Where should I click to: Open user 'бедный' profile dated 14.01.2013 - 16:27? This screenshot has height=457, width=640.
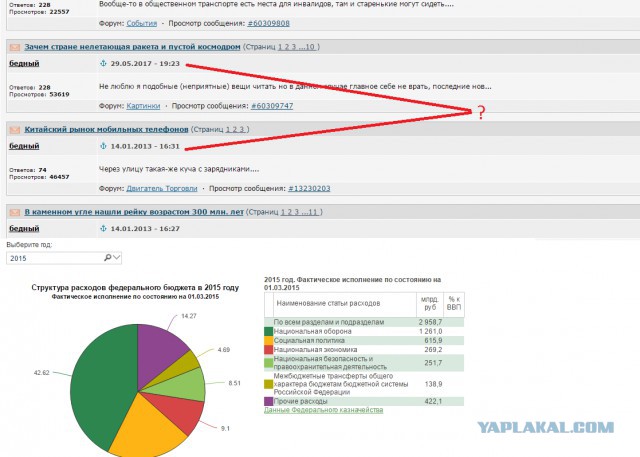[x=24, y=228]
